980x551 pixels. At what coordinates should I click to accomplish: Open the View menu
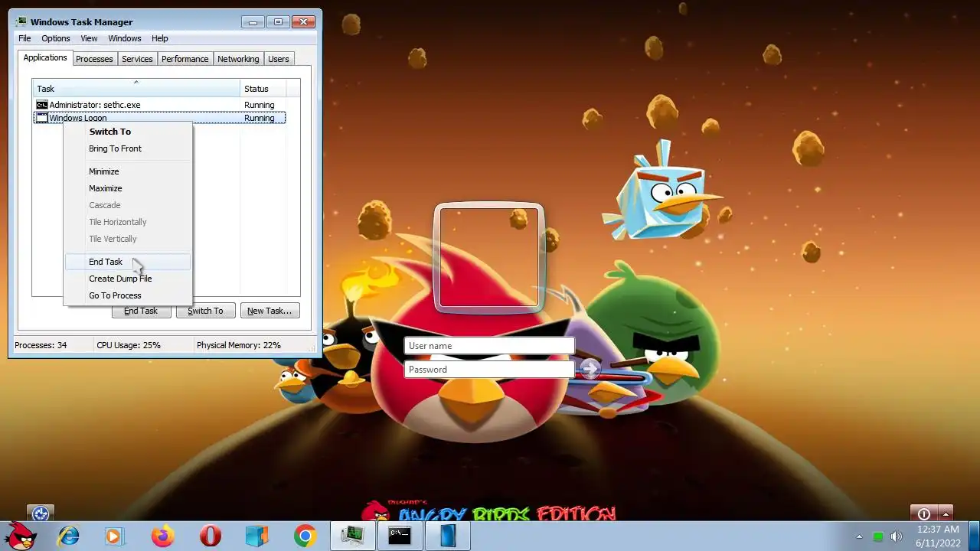89,38
